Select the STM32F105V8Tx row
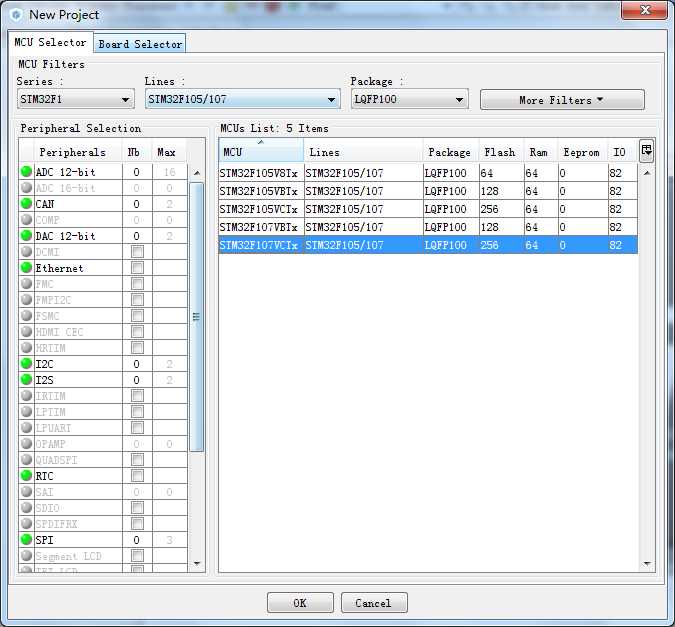Screen dimensions: 675x627 point(428,173)
